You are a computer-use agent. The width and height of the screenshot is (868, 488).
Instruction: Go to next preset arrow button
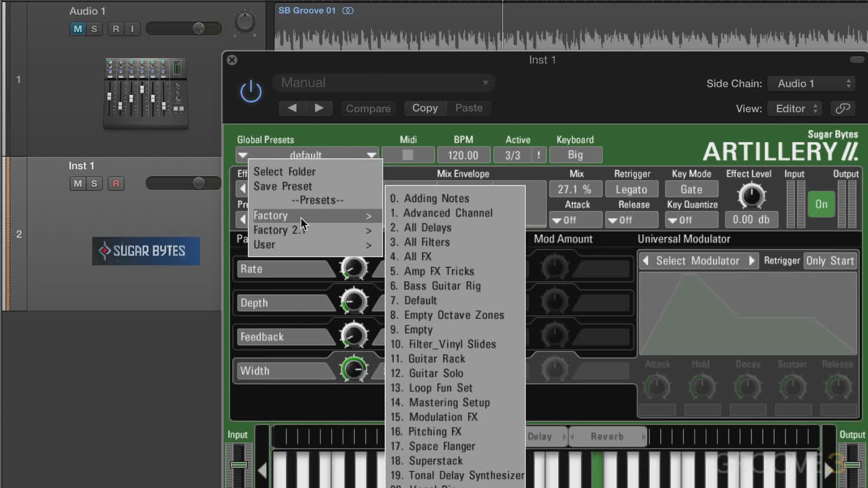tap(319, 108)
